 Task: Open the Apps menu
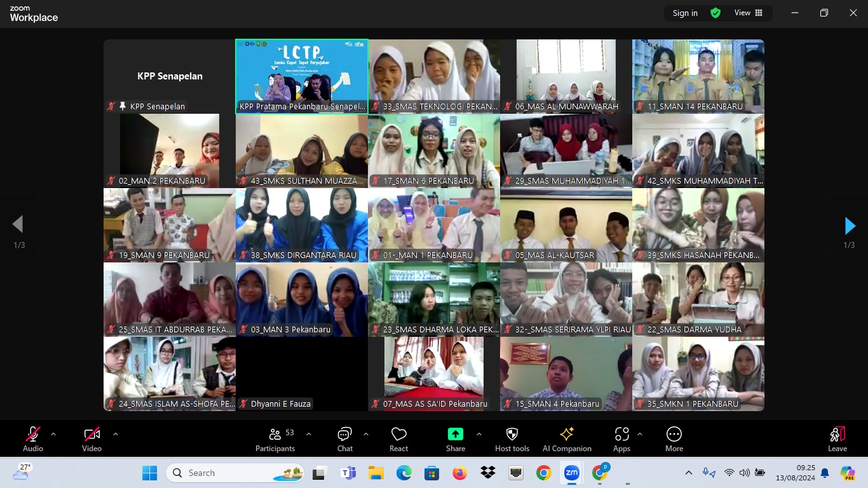coord(621,439)
